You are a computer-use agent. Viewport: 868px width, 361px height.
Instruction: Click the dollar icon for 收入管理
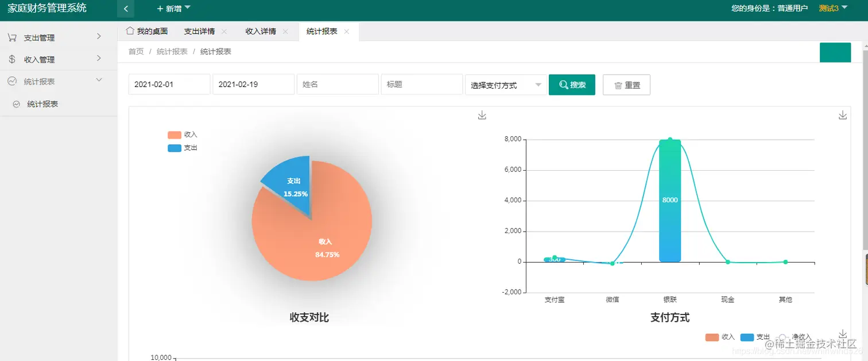pyautogui.click(x=11, y=59)
